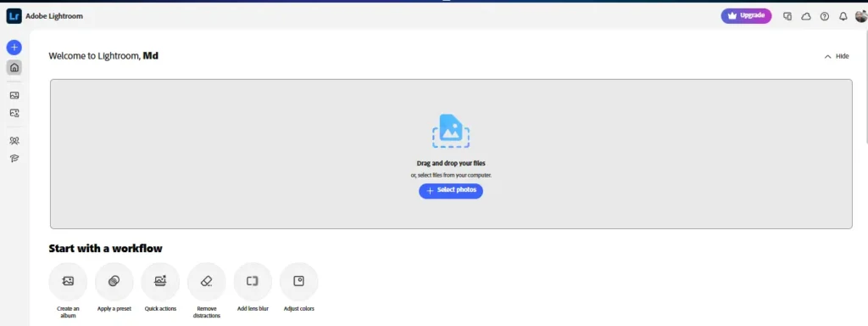Click the 'Drag and drop your files' text
Image resolution: width=868 pixels, height=326 pixels.
point(451,164)
